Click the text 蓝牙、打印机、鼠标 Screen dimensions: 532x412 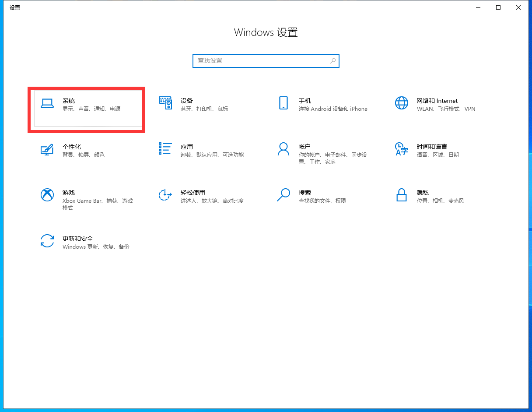point(204,109)
